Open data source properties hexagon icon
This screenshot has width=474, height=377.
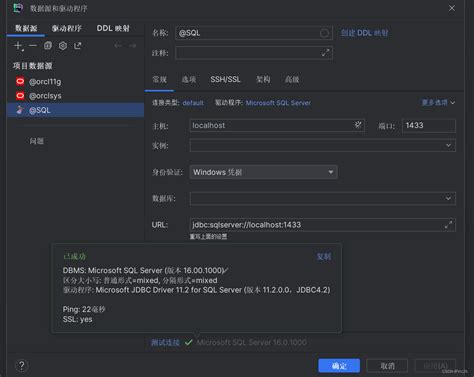pyautogui.click(x=63, y=46)
